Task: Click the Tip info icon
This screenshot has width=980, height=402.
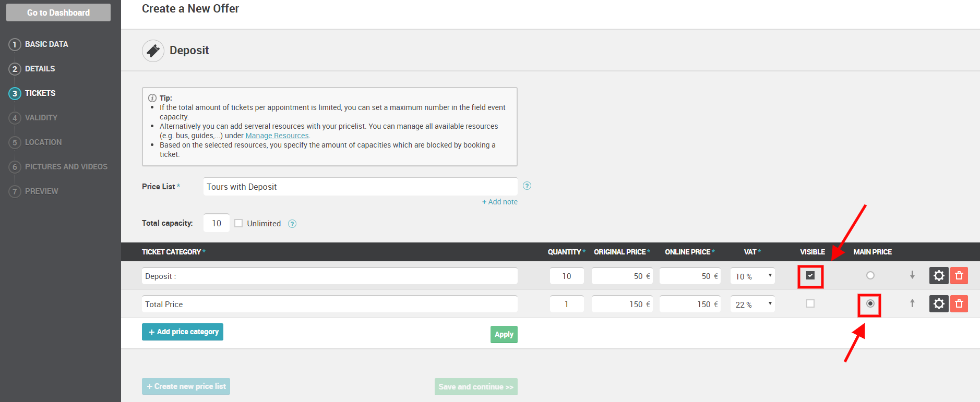Action: (152, 98)
